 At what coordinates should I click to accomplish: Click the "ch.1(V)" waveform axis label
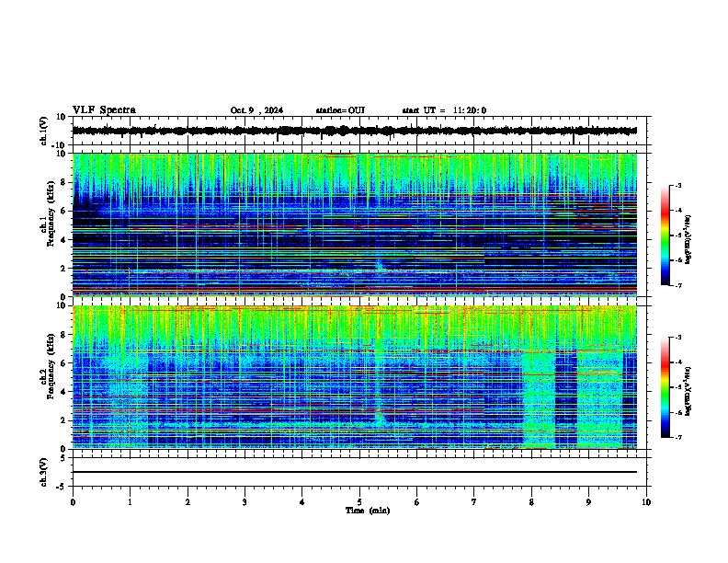(x=43, y=131)
